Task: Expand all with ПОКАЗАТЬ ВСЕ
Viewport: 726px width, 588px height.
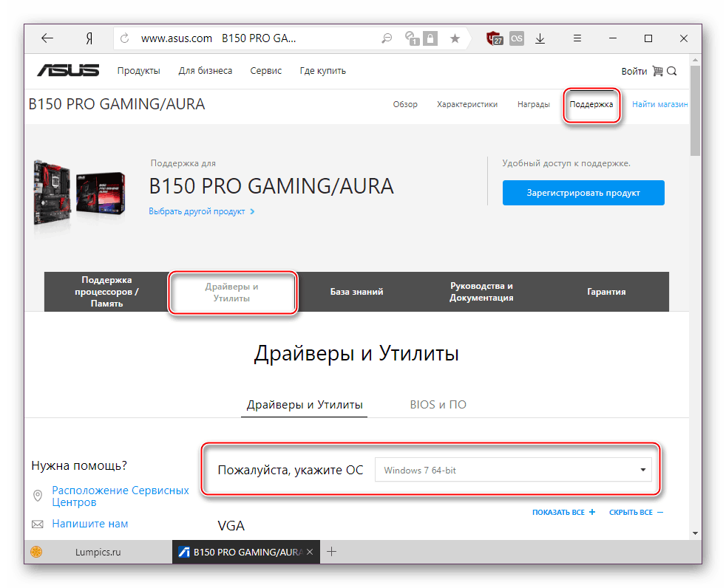Action: pos(564,512)
